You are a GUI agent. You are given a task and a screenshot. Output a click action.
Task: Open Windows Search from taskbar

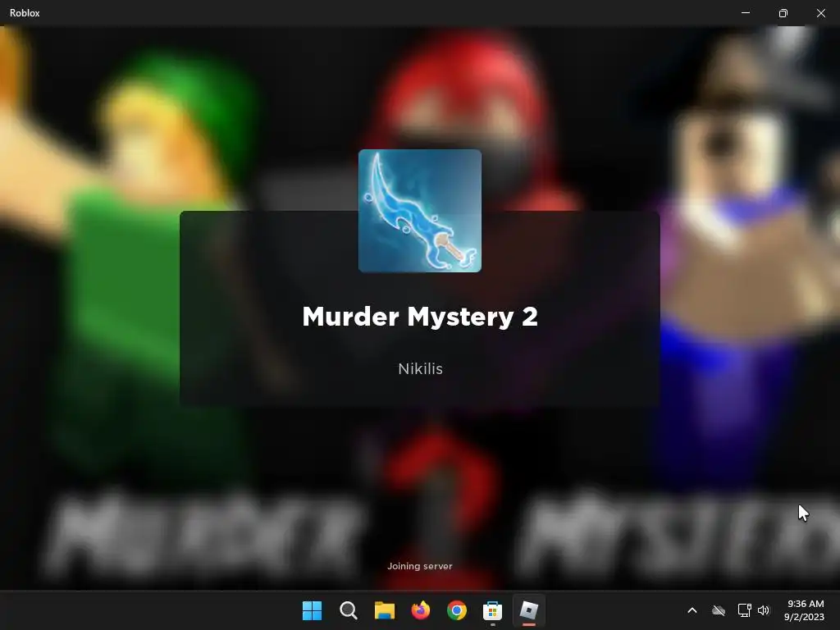[348, 610]
